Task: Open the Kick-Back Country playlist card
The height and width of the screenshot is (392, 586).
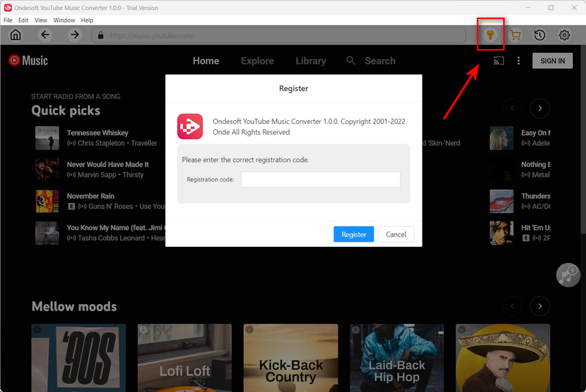Action: (x=291, y=358)
